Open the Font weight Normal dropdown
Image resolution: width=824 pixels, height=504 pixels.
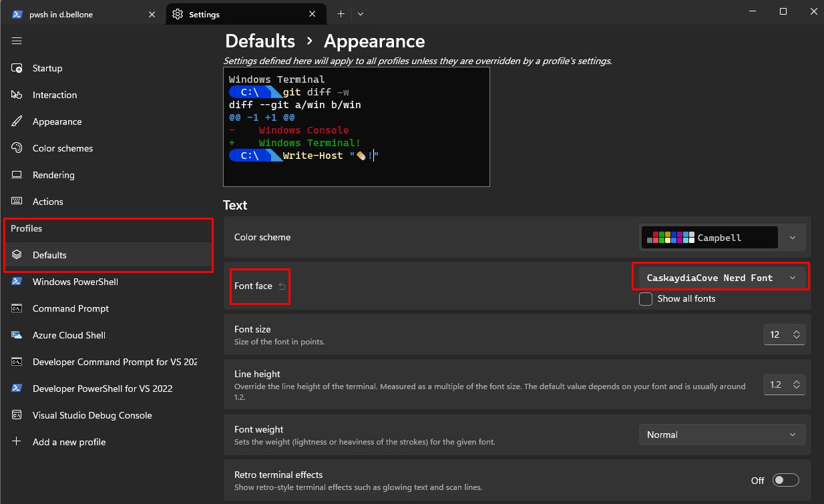pos(721,435)
